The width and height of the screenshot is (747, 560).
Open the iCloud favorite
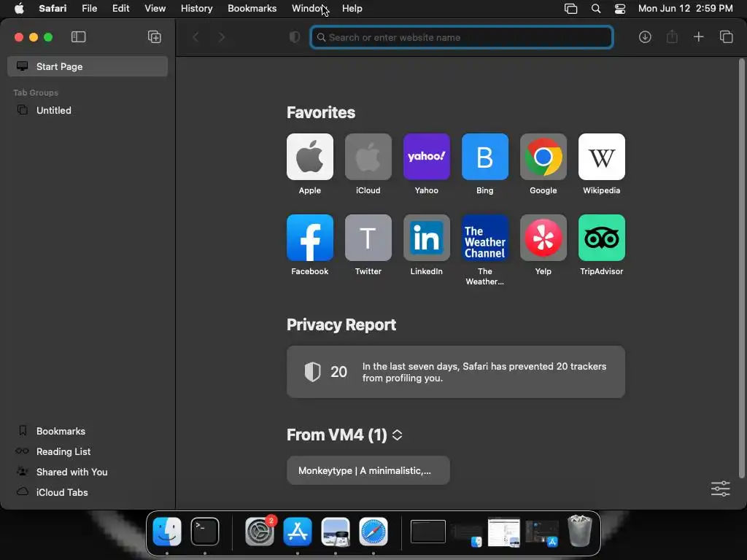coord(368,157)
